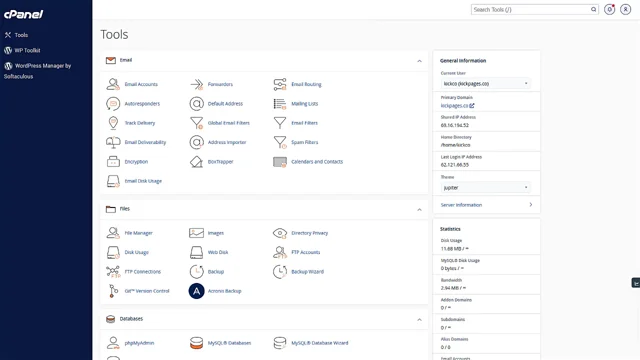Image resolution: width=640 pixels, height=360 pixels.
Task: Click the statistics tab at right edge
Action: (x=636, y=282)
